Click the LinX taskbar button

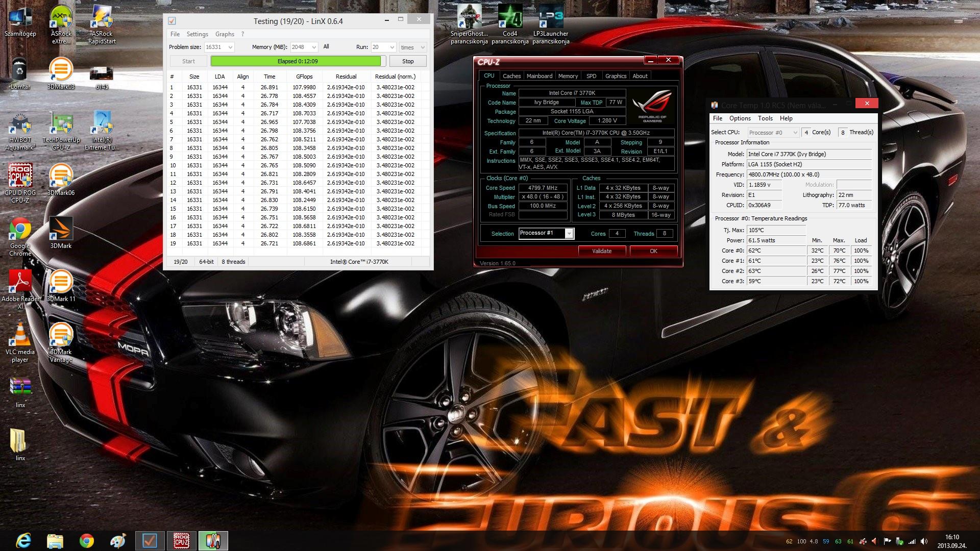click(150, 541)
